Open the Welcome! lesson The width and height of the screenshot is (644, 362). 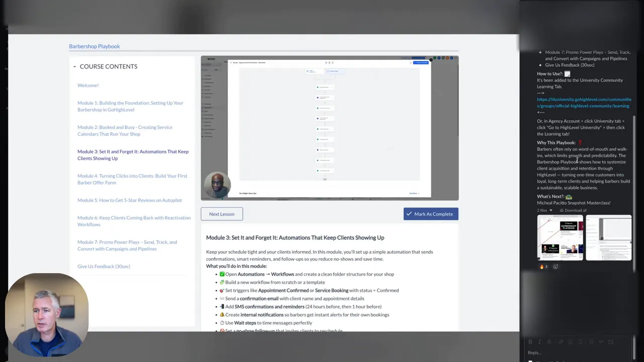[88, 85]
